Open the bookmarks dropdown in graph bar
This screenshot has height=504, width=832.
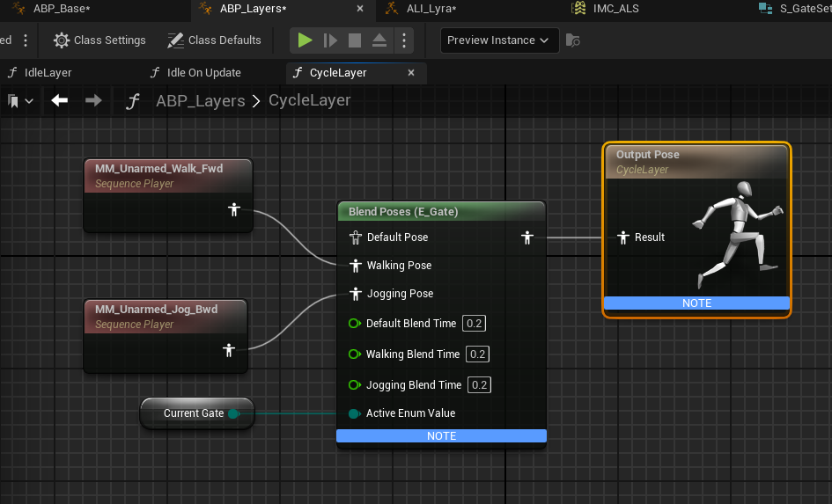(x=20, y=100)
